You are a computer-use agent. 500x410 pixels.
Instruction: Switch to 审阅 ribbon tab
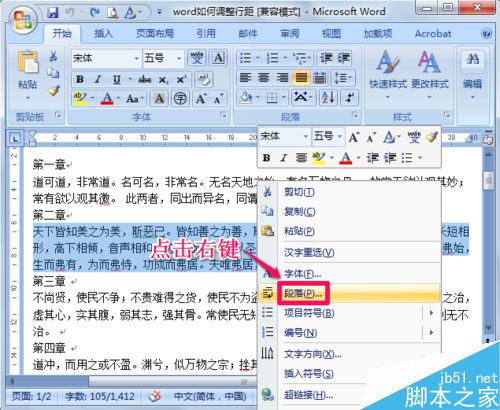(290, 34)
